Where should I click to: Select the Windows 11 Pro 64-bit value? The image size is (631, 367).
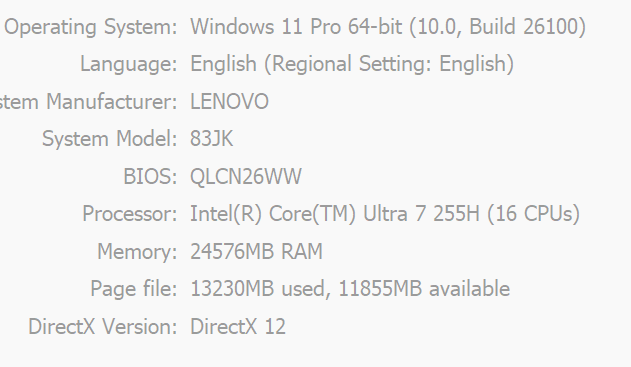click(388, 27)
